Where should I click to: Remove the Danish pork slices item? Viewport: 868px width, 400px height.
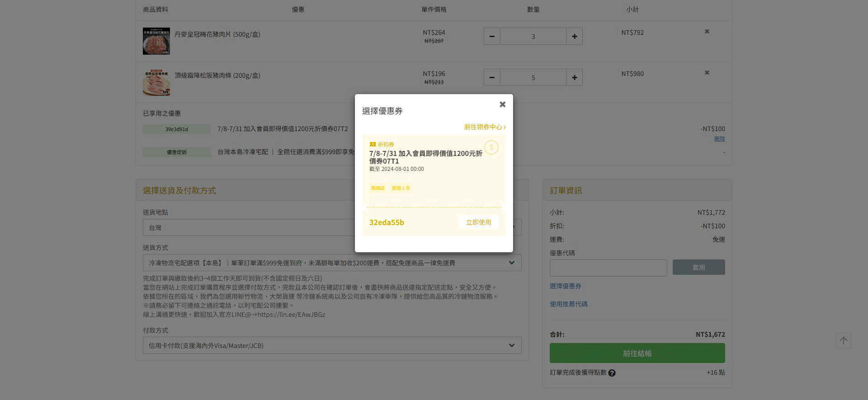[707, 32]
